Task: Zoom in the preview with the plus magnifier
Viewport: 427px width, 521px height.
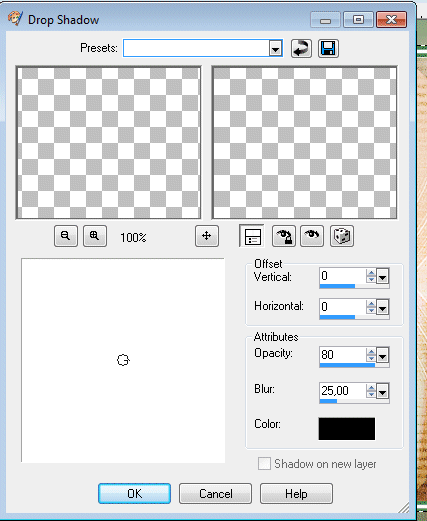Action: (95, 236)
